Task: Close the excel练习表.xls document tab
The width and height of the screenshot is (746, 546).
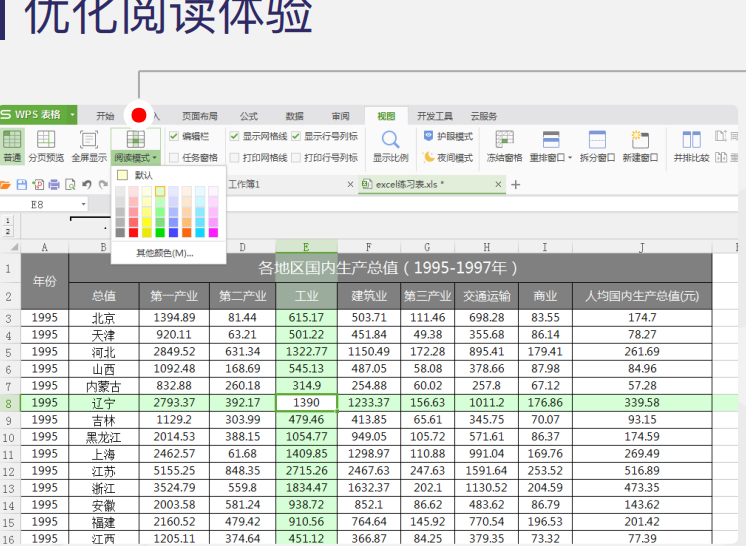Action: [498, 185]
